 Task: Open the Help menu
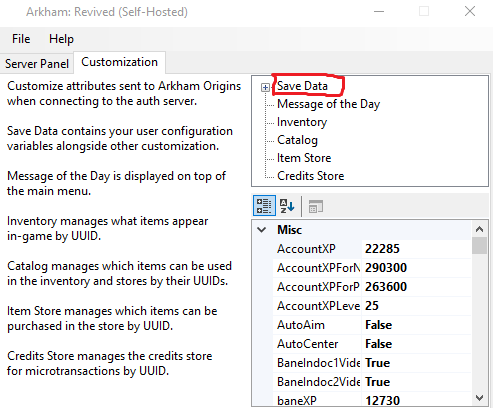point(61,39)
